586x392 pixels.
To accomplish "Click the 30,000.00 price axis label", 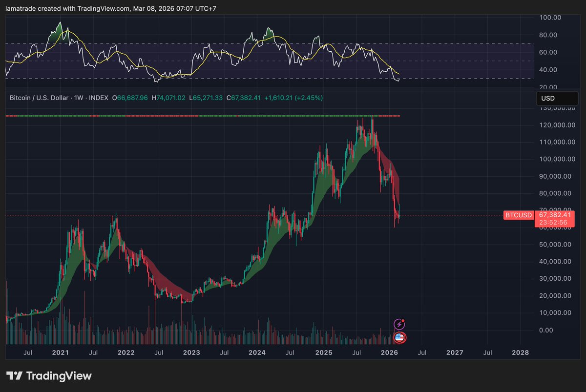I will pos(556,279).
